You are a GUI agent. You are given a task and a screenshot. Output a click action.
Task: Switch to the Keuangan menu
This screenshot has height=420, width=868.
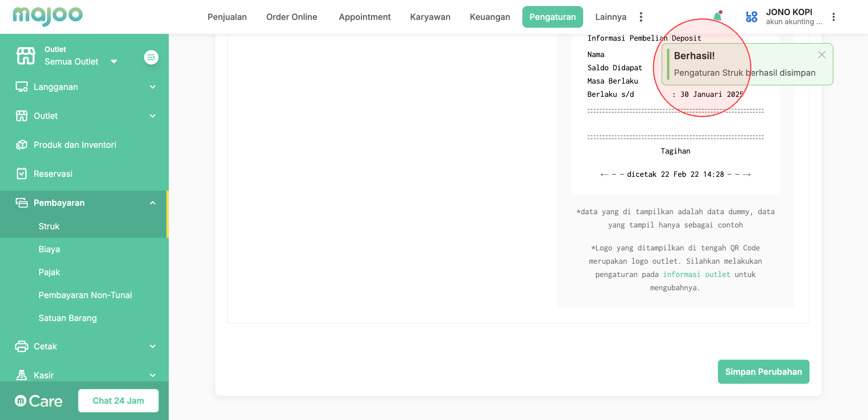point(489,17)
